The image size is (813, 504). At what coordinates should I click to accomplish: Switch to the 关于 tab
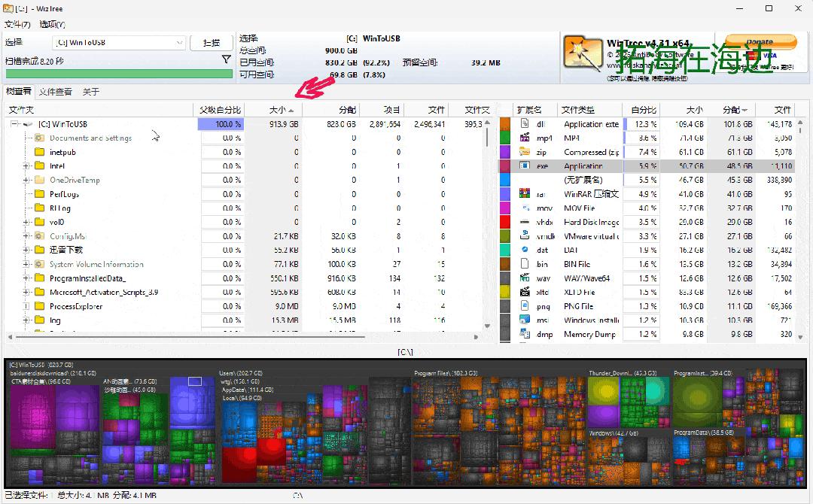91,92
